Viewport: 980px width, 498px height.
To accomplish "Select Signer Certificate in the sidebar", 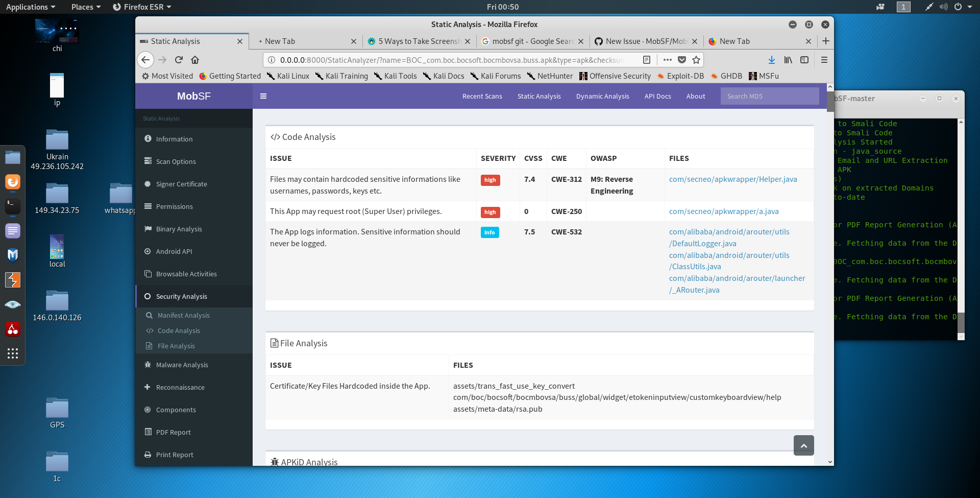I will 182,184.
